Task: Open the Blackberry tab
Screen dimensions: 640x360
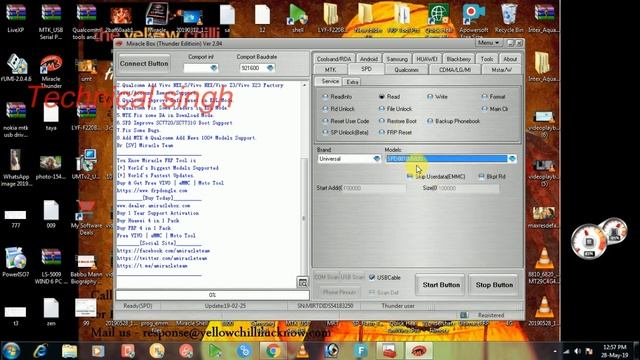Action: 458,59
